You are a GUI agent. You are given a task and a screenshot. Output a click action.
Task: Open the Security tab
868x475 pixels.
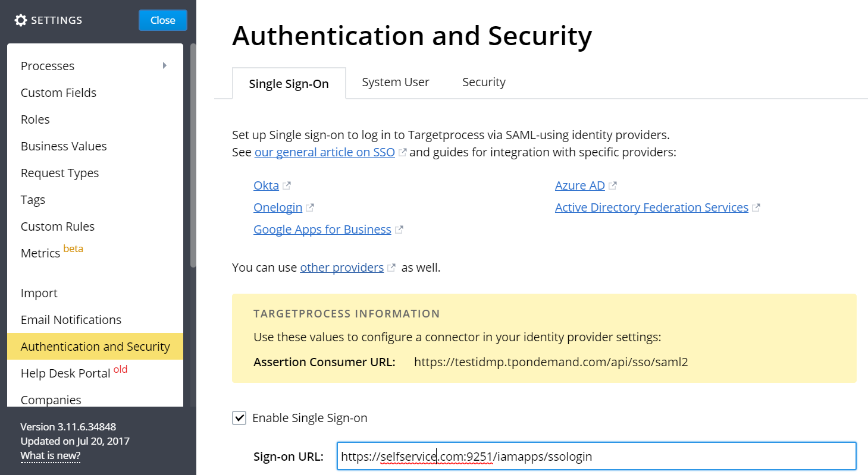pos(484,83)
